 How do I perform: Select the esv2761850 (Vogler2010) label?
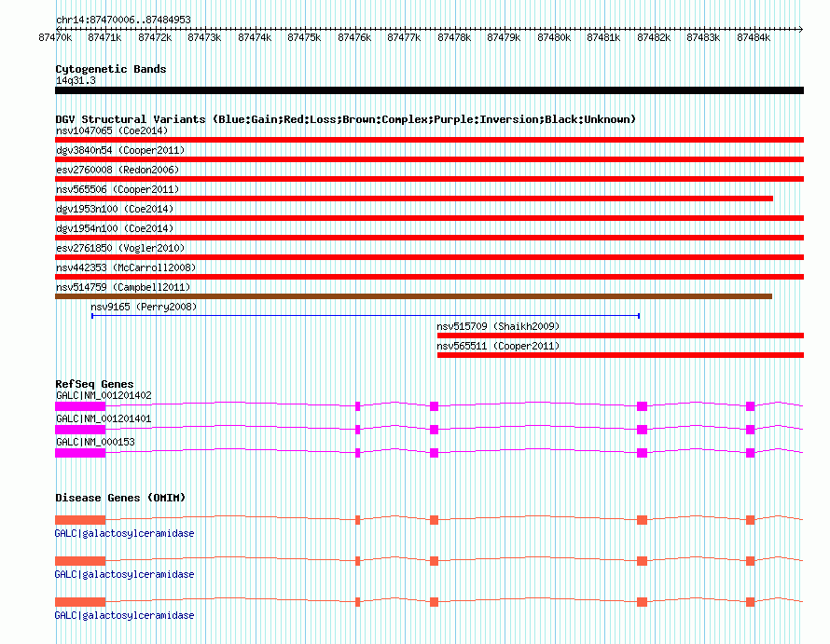(120, 248)
